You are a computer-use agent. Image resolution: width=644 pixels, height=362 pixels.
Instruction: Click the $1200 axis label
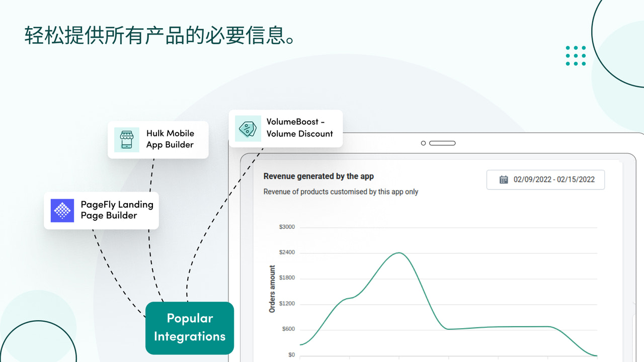287,304
